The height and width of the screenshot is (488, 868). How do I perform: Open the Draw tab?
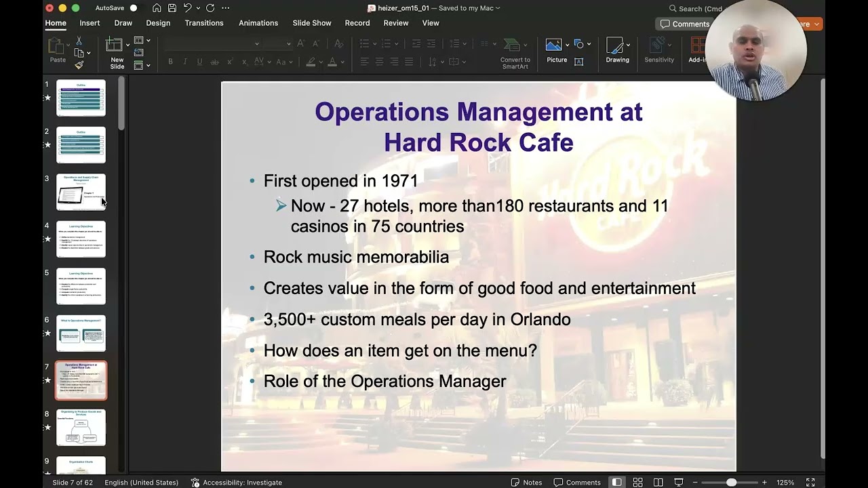pyautogui.click(x=123, y=23)
